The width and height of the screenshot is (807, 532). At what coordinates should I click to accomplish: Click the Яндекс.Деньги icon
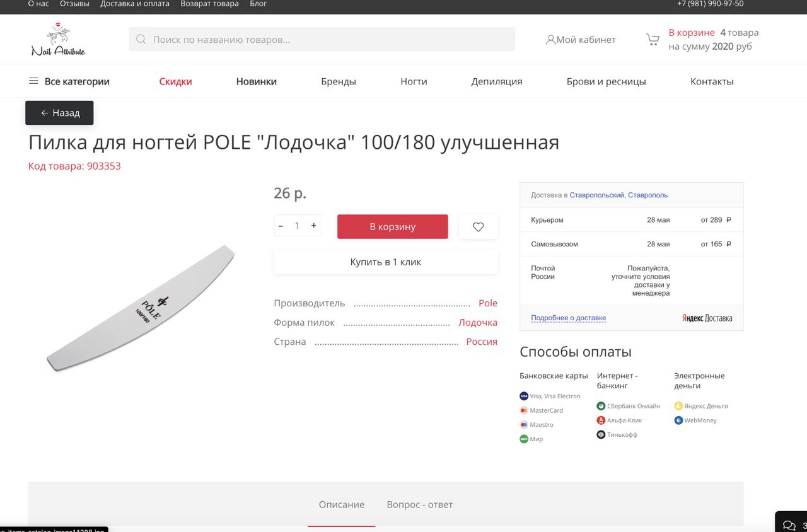click(x=678, y=406)
